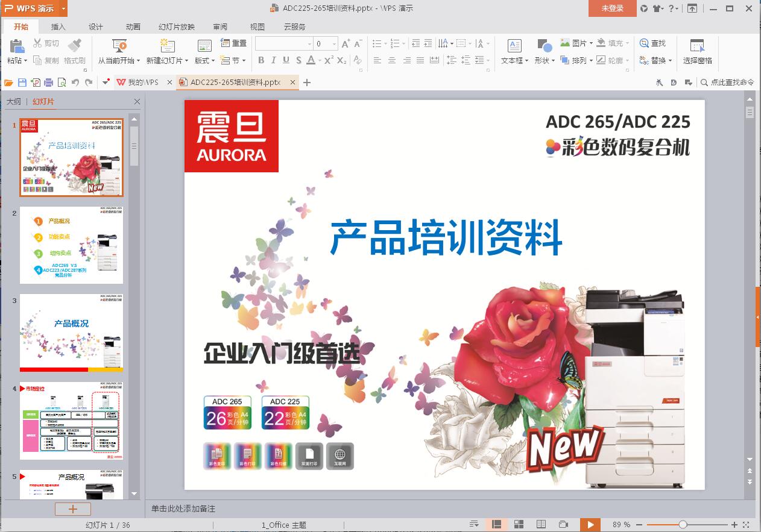Click the New Slide icon
Image resolution: width=761 pixels, height=532 pixels.
pos(167,46)
